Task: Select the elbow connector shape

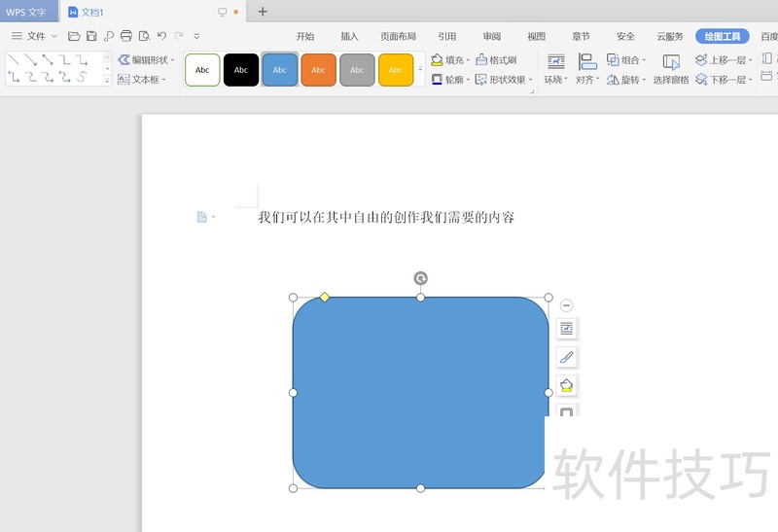Action: tap(64, 60)
